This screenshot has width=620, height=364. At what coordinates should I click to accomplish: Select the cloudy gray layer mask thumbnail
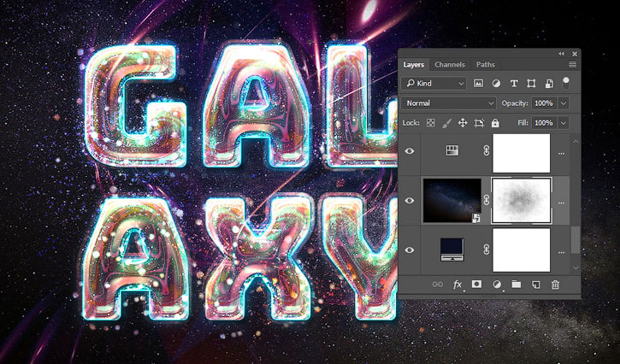pos(521,201)
